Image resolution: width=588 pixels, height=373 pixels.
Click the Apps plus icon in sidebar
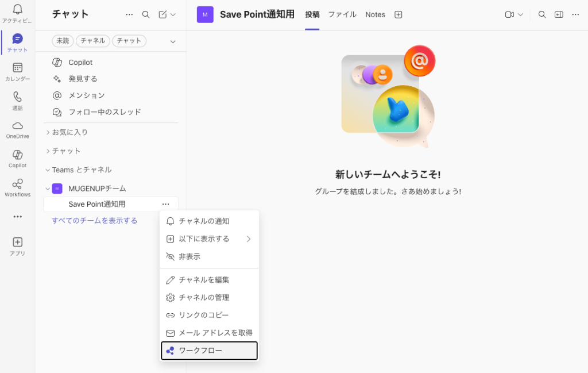click(x=17, y=243)
